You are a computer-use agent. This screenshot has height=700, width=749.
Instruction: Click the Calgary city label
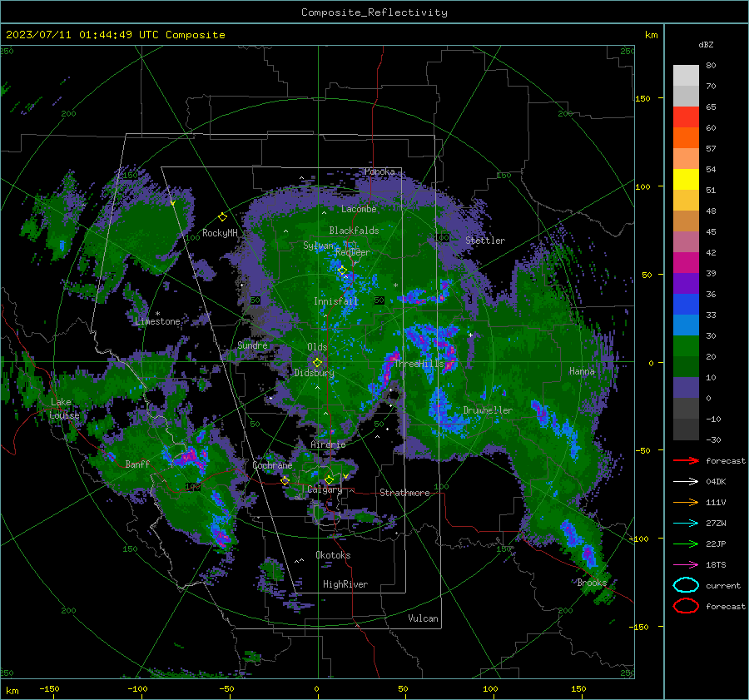325,489
